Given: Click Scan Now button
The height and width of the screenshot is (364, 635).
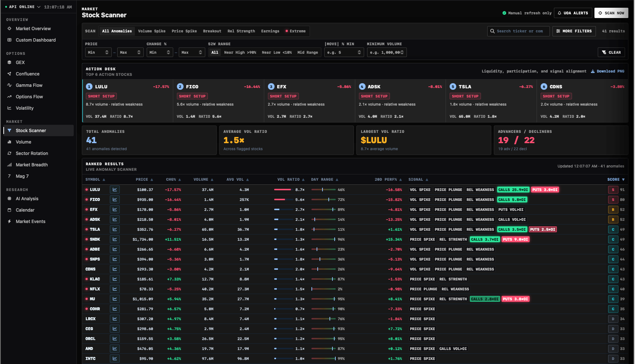Looking at the screenshot, I should tap(611, 13).
